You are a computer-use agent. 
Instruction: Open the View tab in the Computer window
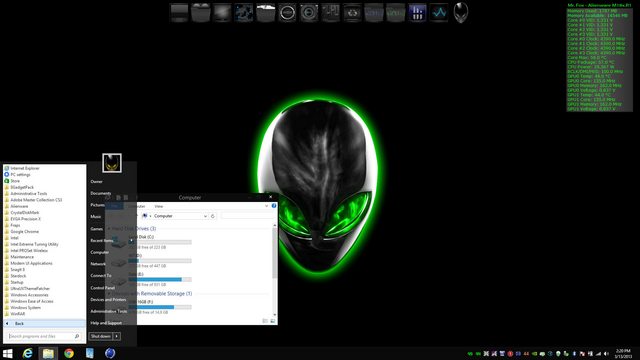[159, 206]
